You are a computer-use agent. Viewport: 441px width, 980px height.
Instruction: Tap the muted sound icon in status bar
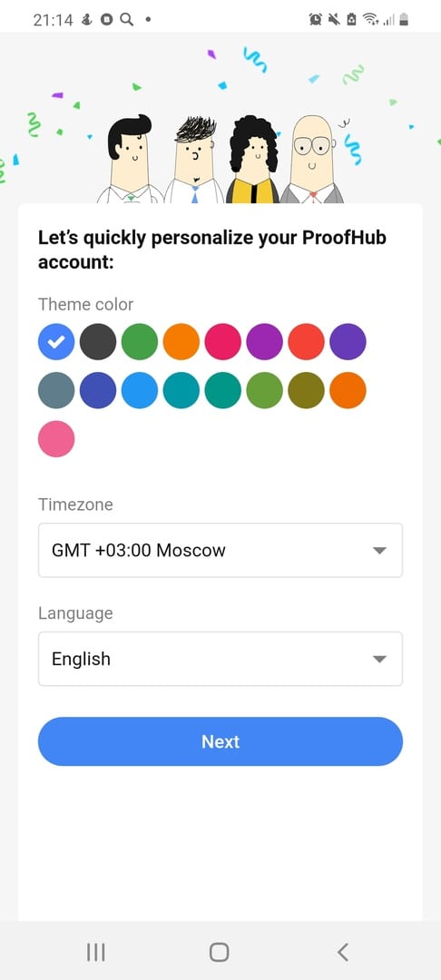(x=334, y=19)
